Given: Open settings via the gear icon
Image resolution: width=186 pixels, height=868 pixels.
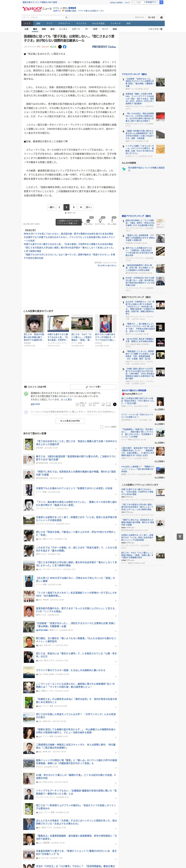Looking at the screenshot, I should click(x=161, y=17).
